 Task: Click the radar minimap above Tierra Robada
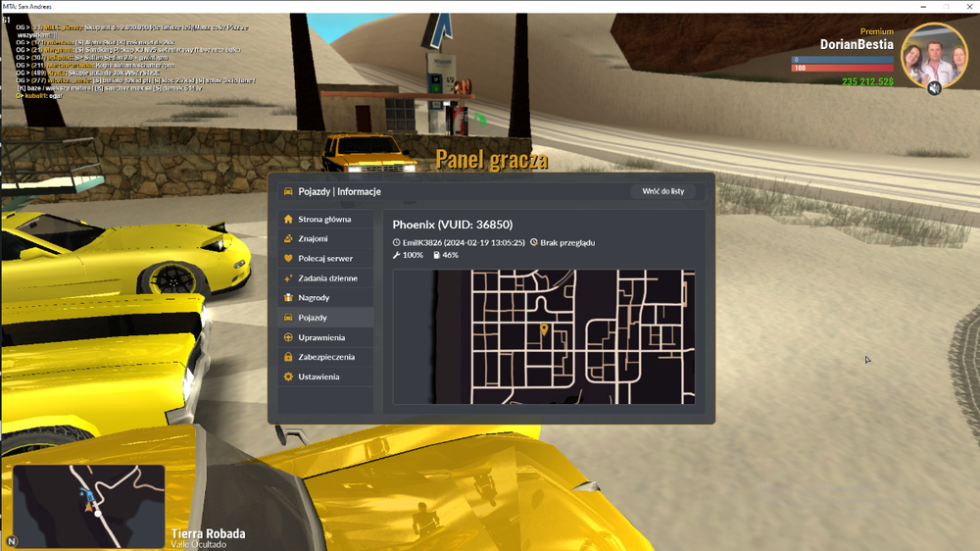[x=89, y=506]
